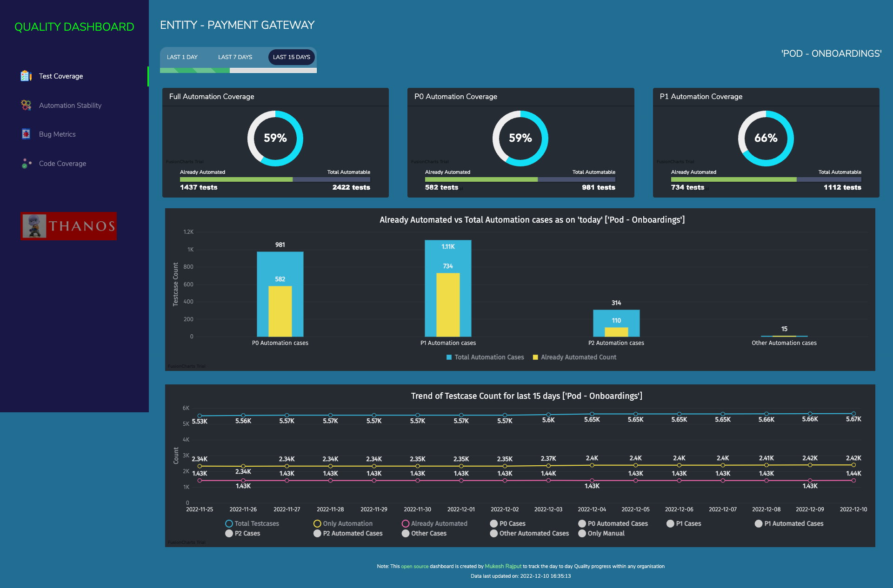Image resolution: width=893 pixels, height=588 pixels.
Task: Switch to the LAST 7 DAYS tab
Action: pyautogui.click(x=235, y=57)
